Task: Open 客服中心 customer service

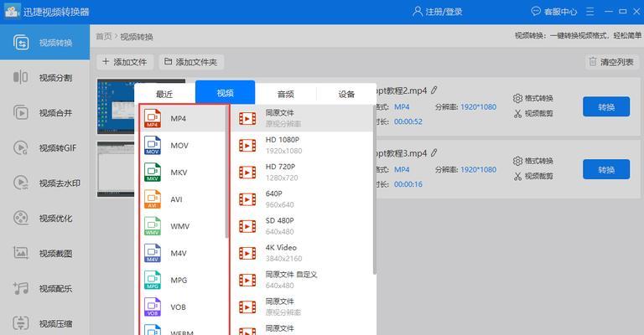Action: point(554,12)
